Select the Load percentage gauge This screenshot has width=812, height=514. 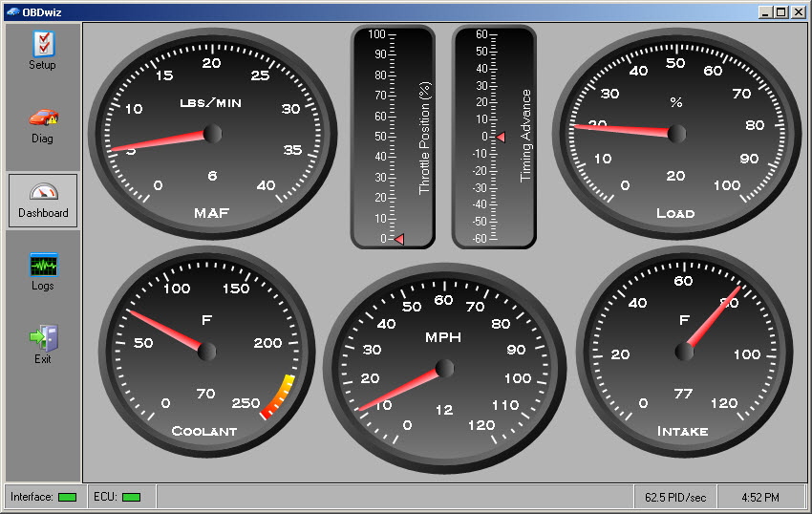(x=676, y=134)
